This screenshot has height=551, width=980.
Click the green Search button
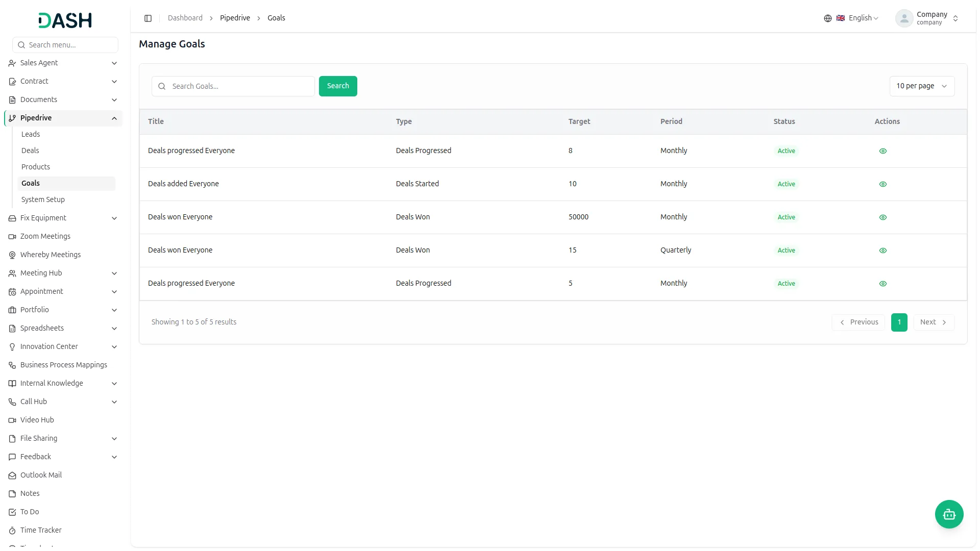click(338, 86)
